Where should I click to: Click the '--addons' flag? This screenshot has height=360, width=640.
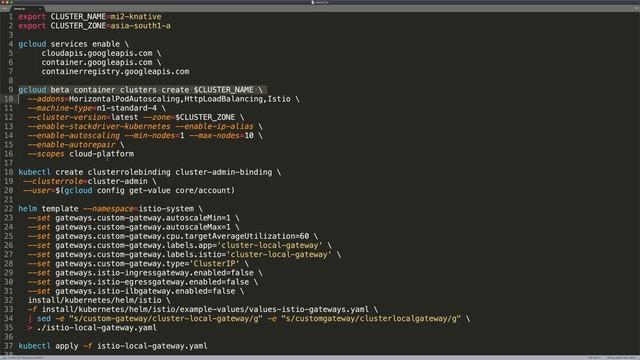(x=46, y=99)
